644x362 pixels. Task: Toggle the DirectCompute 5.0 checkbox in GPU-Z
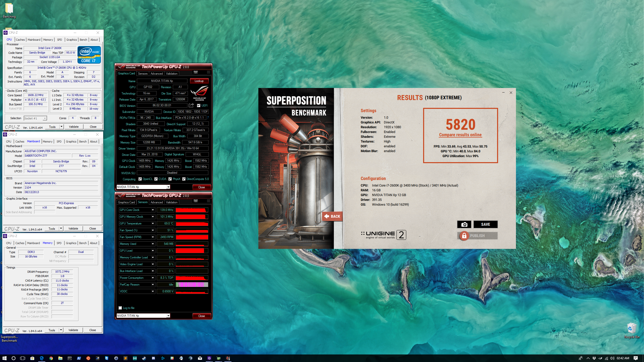tap(184, 179)
